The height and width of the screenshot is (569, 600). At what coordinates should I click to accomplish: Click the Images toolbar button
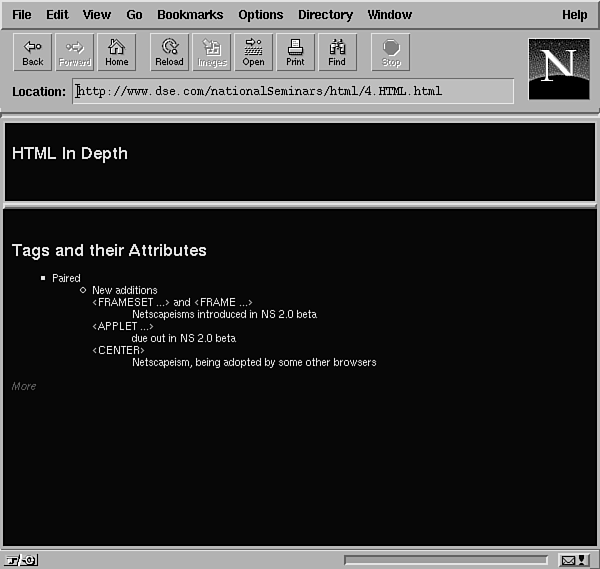pos(211,53)
